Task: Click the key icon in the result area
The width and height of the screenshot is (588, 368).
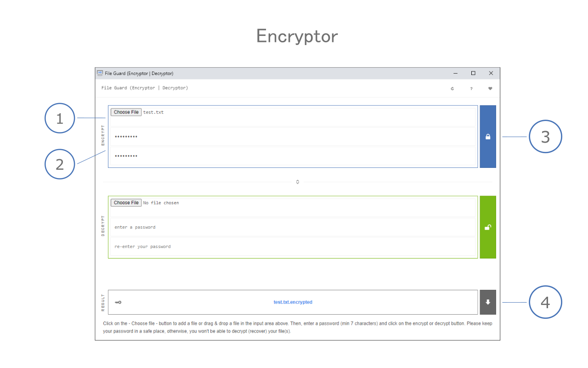Action: [118, 302]
